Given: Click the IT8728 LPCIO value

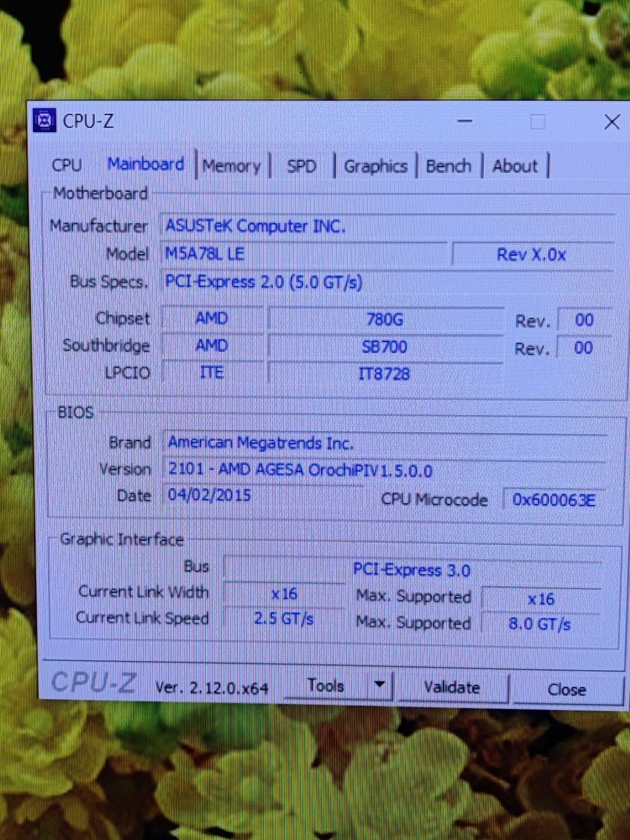Looking at the screenshot, I should pyautogui.click(x=385, y=374).
